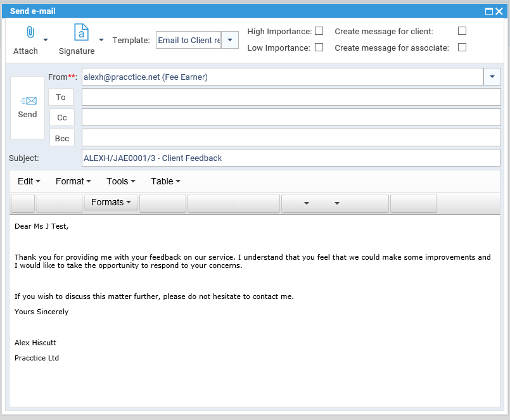
Task: Open the Tools menu
Action: (120, 181)
